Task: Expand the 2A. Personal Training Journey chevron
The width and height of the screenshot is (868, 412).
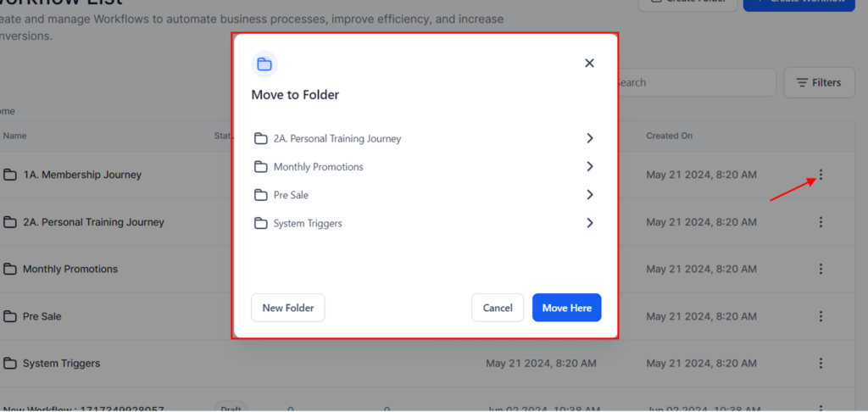Action: pos(590,138)
